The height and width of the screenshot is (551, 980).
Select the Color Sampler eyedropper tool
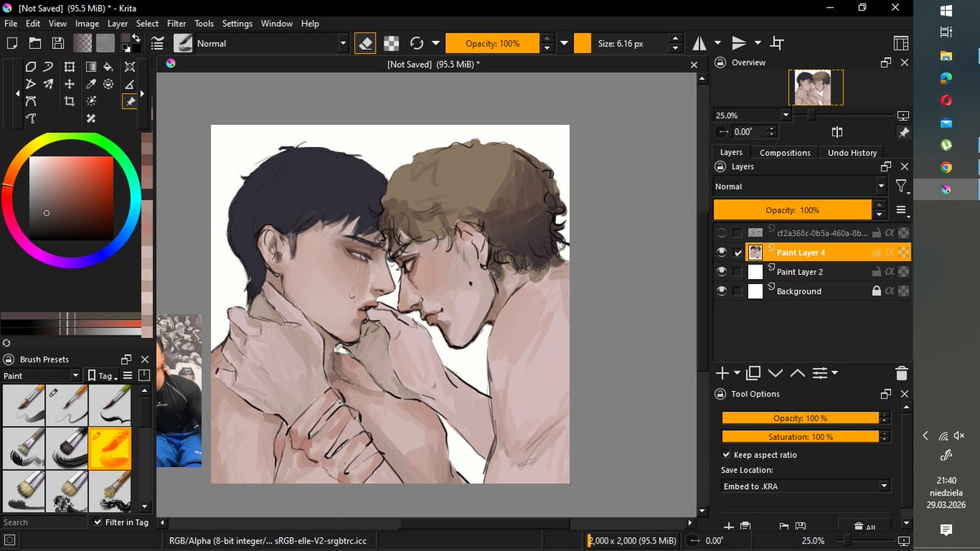pos(91,84)
